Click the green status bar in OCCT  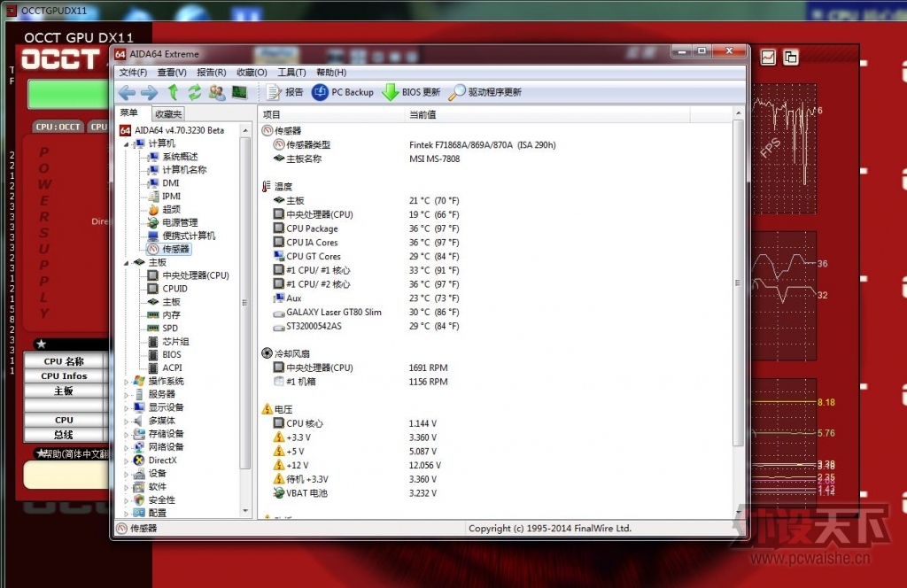68,94
